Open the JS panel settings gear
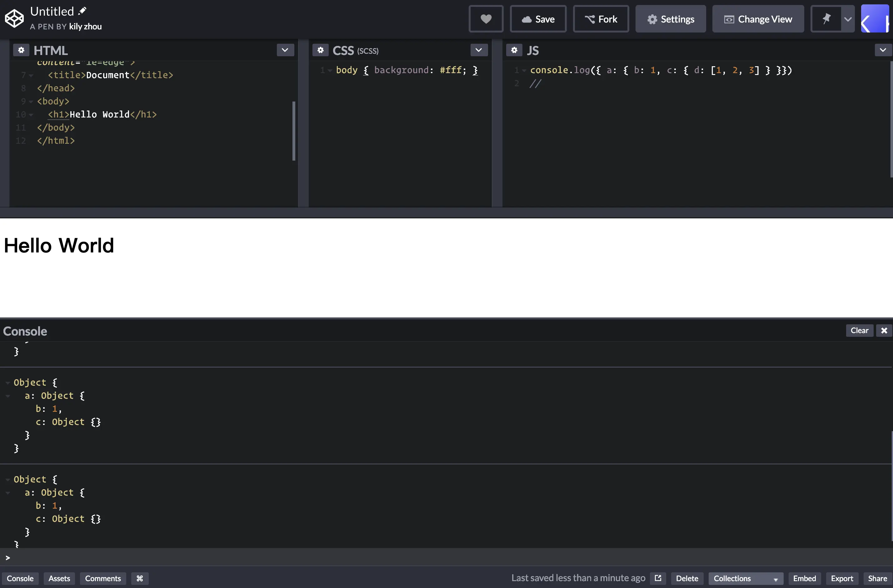This screenshot has width=893, height=588. (514, 50)
